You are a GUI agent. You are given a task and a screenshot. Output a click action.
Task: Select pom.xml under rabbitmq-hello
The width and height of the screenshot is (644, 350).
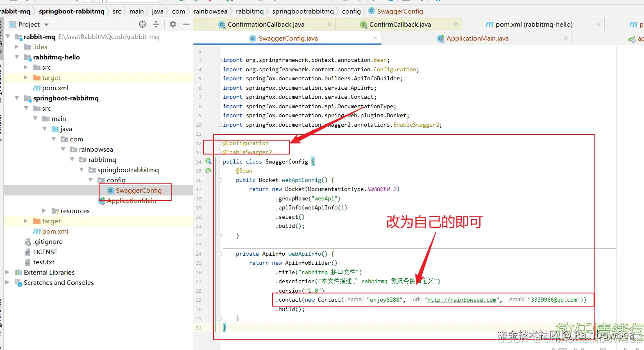coord(55,88)
